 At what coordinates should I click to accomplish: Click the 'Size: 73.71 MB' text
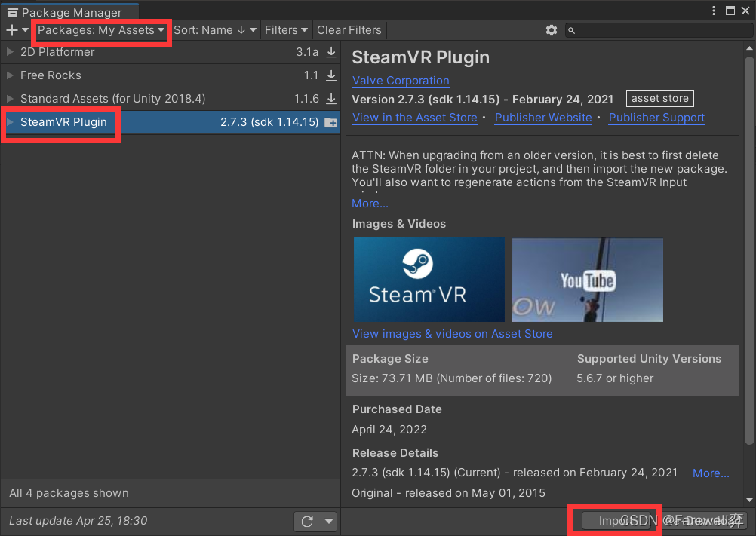[x=452, y=378]
